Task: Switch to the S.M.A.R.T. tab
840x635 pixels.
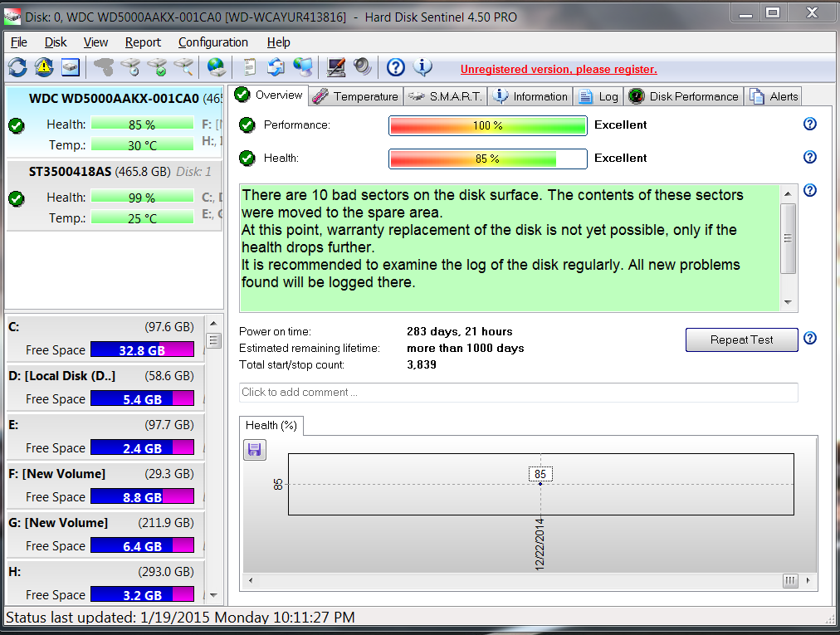Action: 446,96
